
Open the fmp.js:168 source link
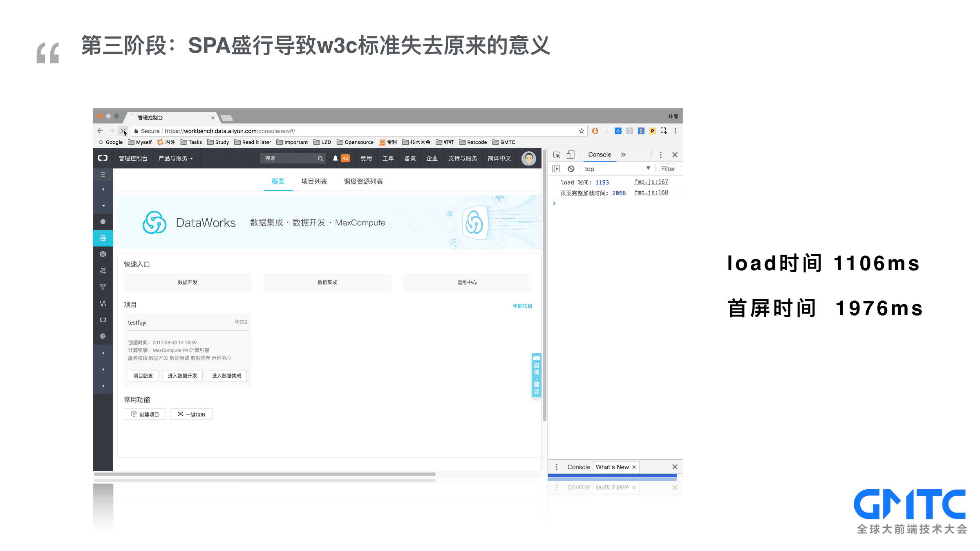[x=651, y=193]
